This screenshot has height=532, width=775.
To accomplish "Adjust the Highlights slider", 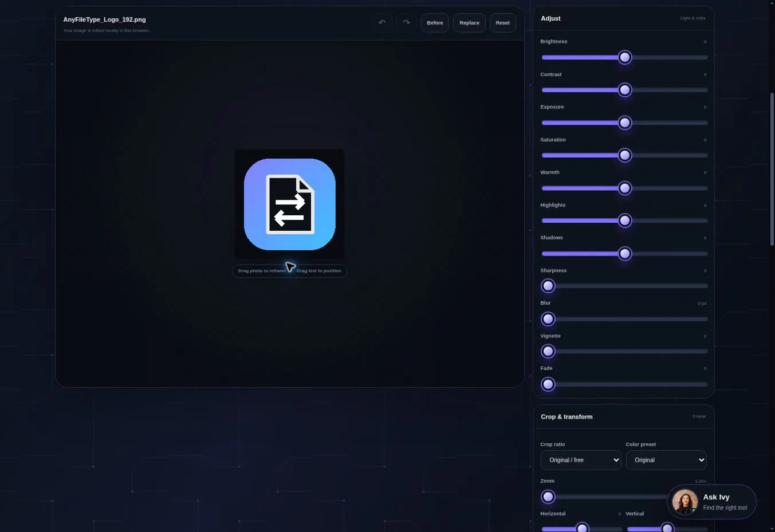I will tap(625, 220).
